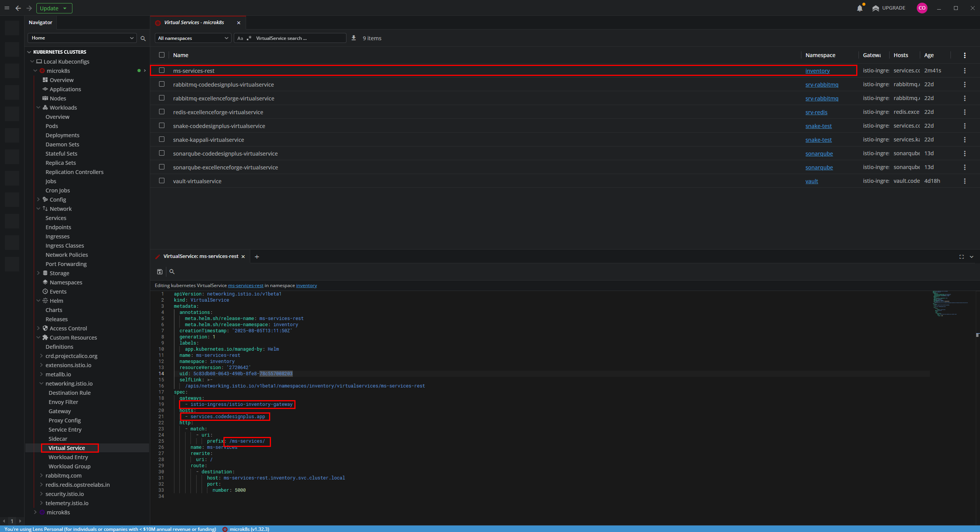
Task: Collapse the bottom editor panel chevron
Action: coord(972,257)
